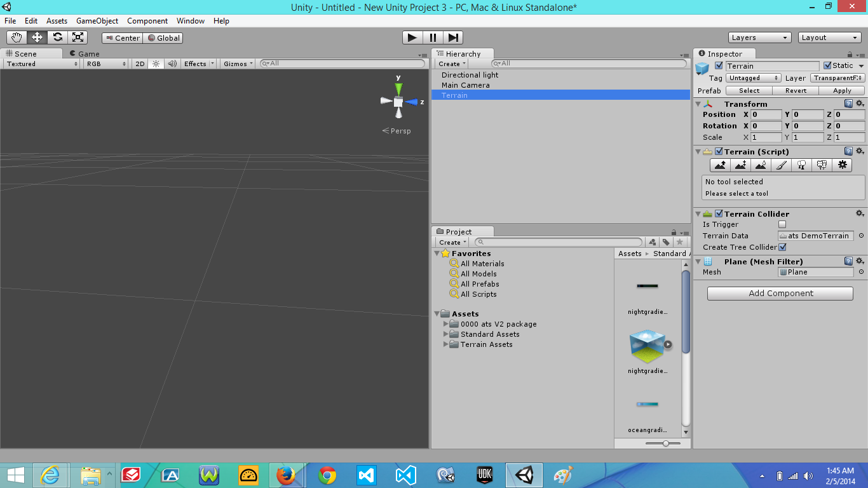Choose the Smooth Height terrain tool

pyautogui.click(x=761, y=165)
